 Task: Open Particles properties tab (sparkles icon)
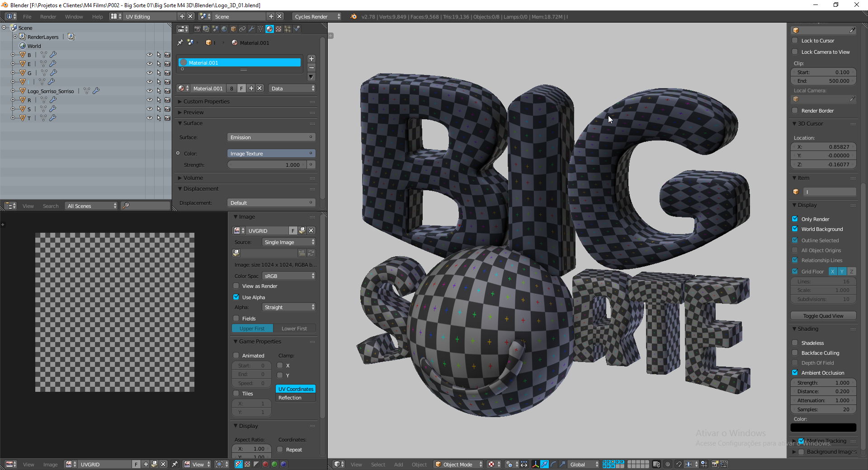(288, 29)
